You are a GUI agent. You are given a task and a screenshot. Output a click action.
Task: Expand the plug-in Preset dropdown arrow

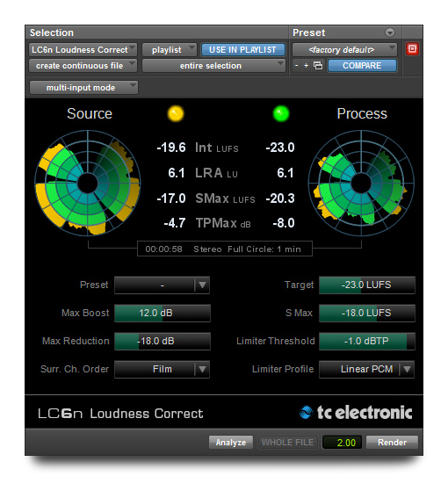coord(202,285)
